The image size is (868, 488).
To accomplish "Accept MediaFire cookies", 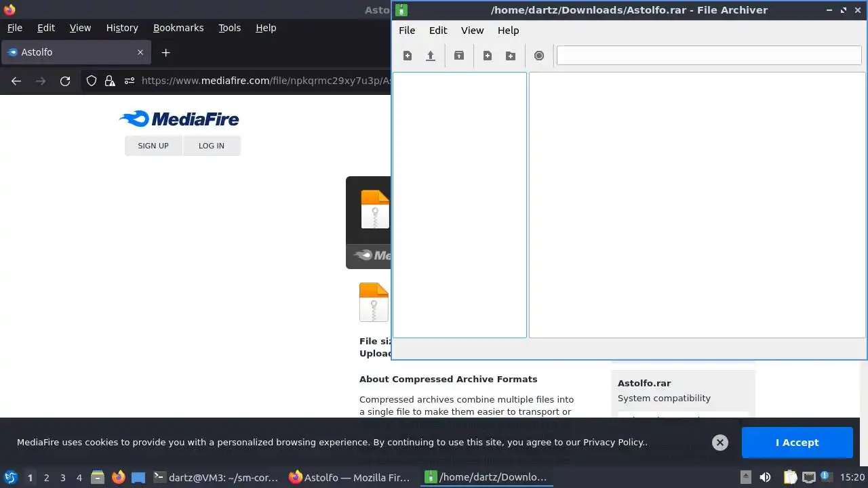I will (797, 443).
